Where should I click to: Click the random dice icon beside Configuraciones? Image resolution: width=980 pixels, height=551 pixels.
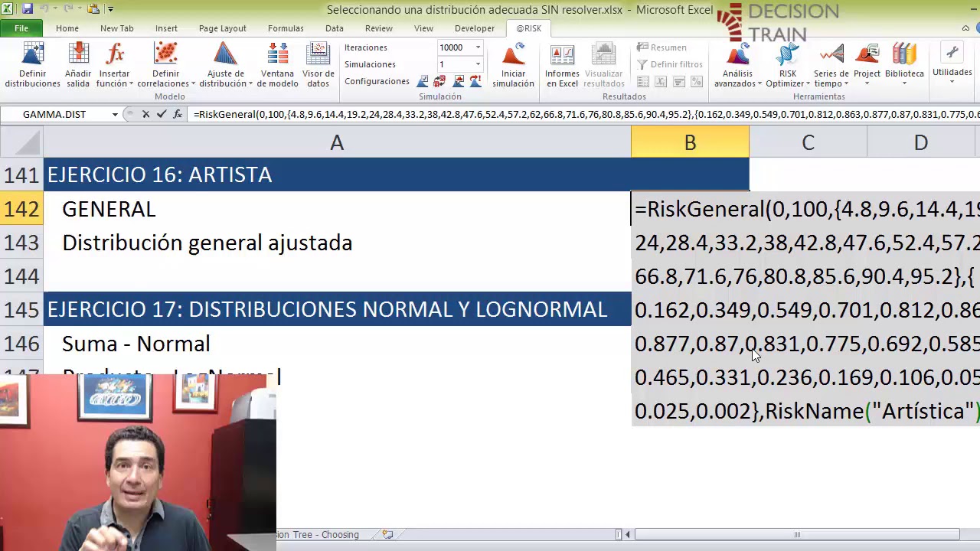439,81
